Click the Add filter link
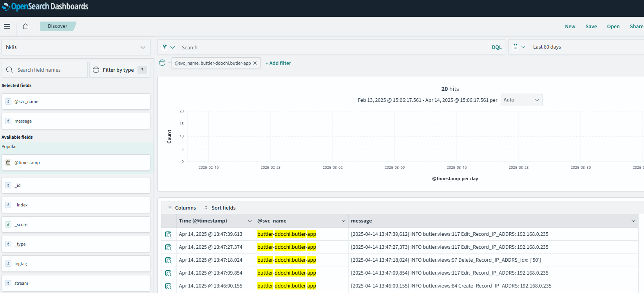 (278, 63)
